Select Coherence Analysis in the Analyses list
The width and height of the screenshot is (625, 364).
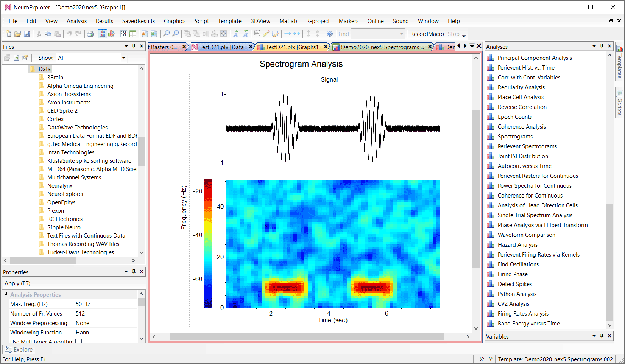[x=521, y=127]
